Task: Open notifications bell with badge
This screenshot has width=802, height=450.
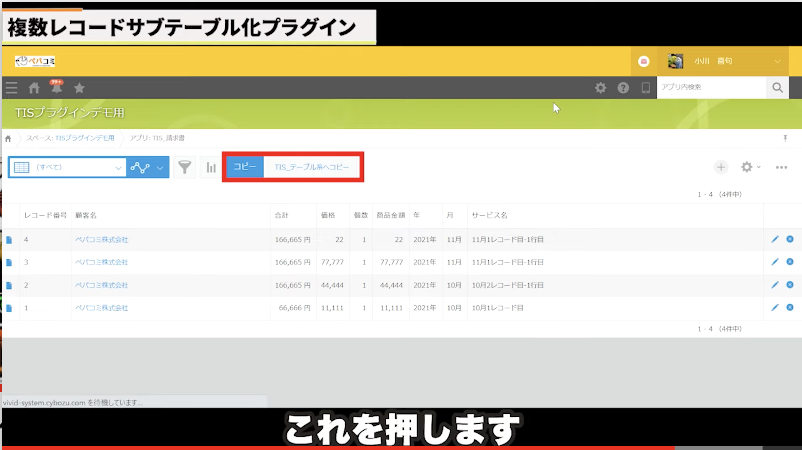Action: click(x=56, y=88)
